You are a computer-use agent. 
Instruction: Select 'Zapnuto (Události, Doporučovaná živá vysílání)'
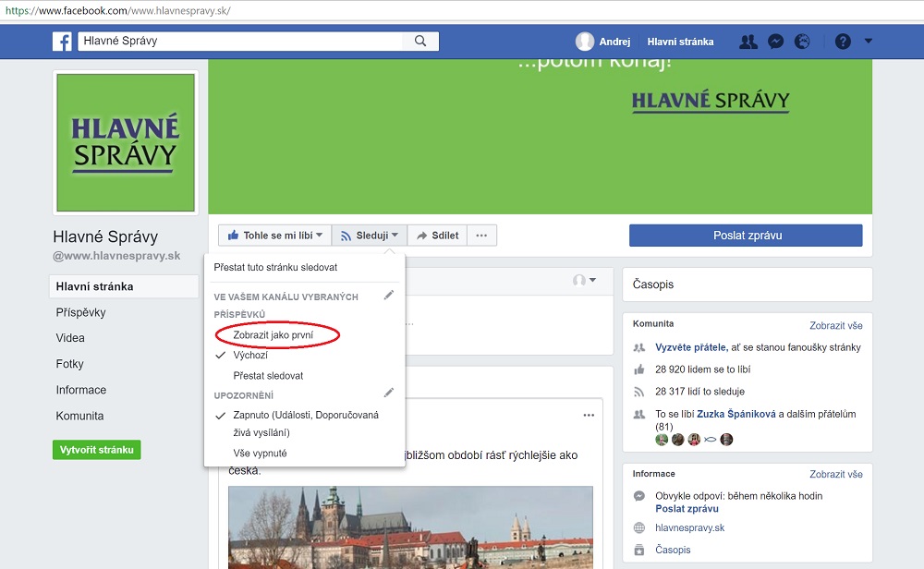tap(305, 423)
